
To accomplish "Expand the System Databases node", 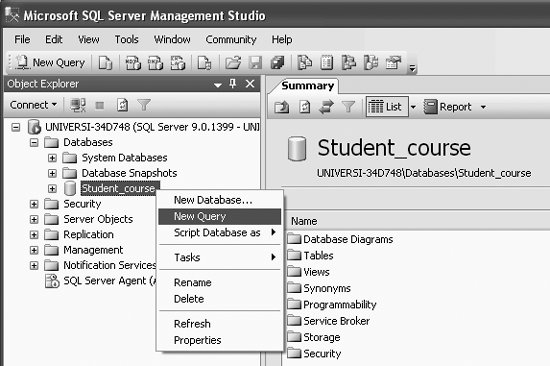I will [x=52, y=158].
